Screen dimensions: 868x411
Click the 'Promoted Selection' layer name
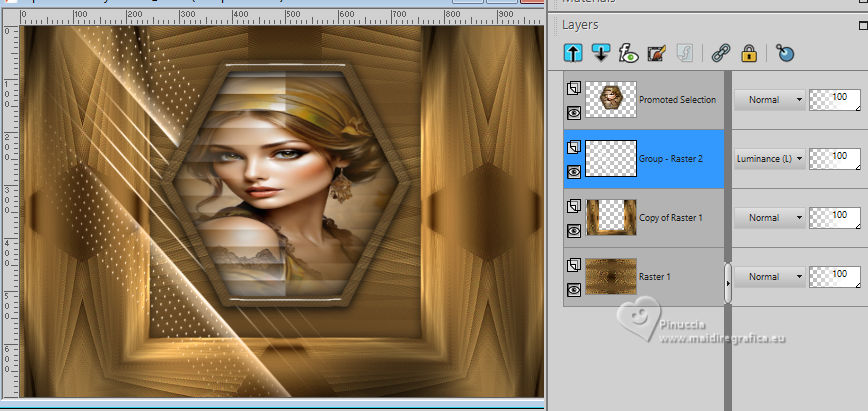pyautogui.click(x=677, y=100)
